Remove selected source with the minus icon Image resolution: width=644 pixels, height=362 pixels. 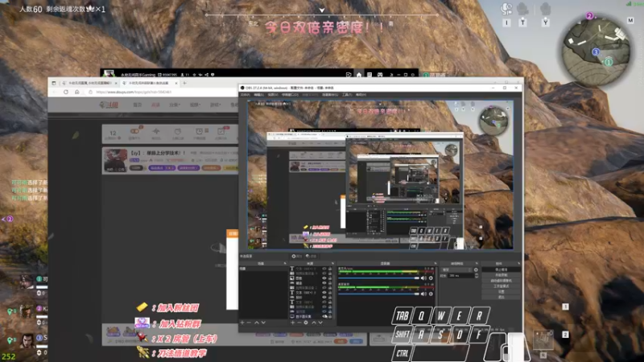[299, 323]
